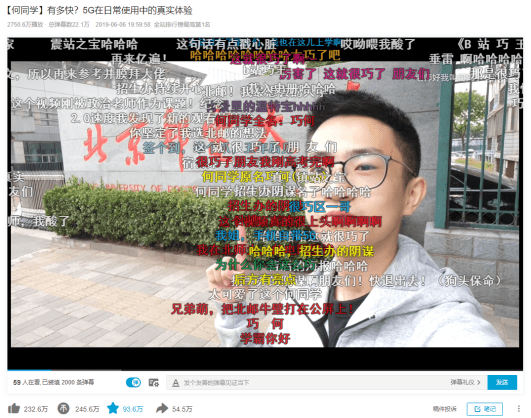Click the blue 发送 send button
Viewport: 531px width, 418px height.
click(502, 382)
